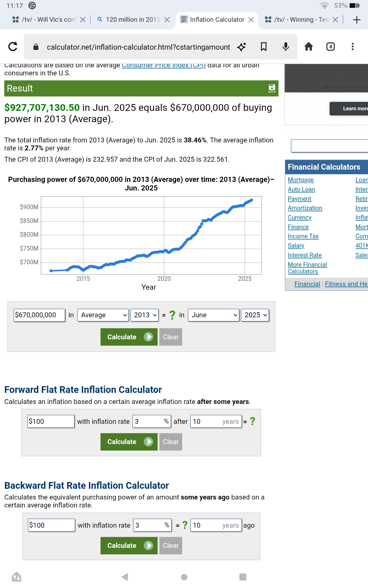The height and width of the screenshot is (588, 368).
Task: Tap the sparkle AI icon in address bar
Action: tap(242, 47)
